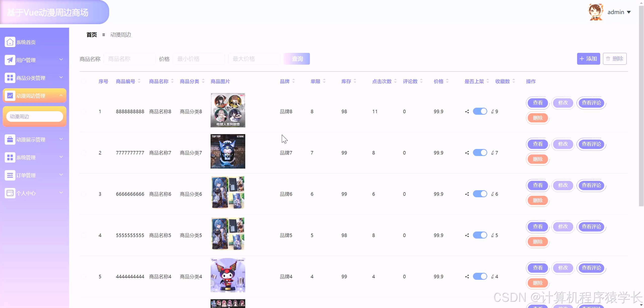Toggle 是否上架 switch for 商品名称6

[480, 194]
